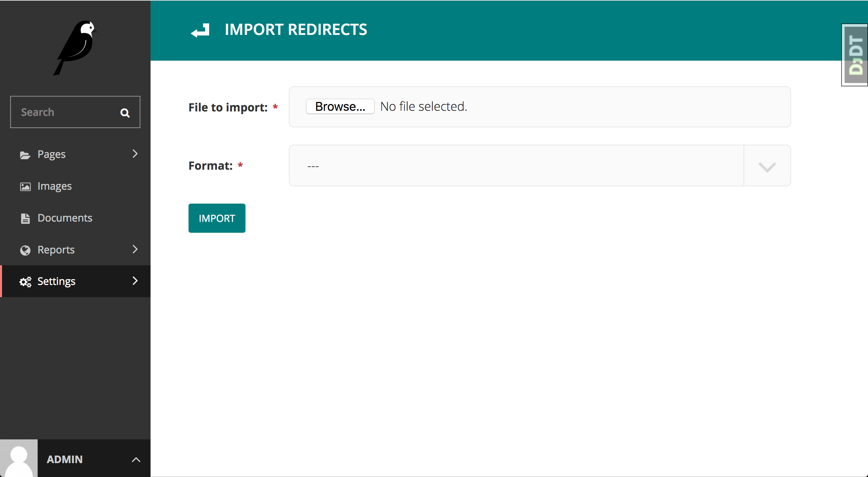Open the Settings navigation section
Image resolution: width=868 pixels, height=477 pixels.
click(x=75, y=281)
